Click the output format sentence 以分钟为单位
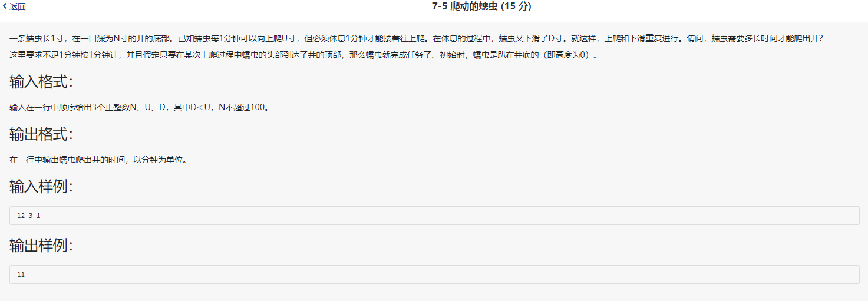This screenshot has height=301, width=868. click(98, 160)
